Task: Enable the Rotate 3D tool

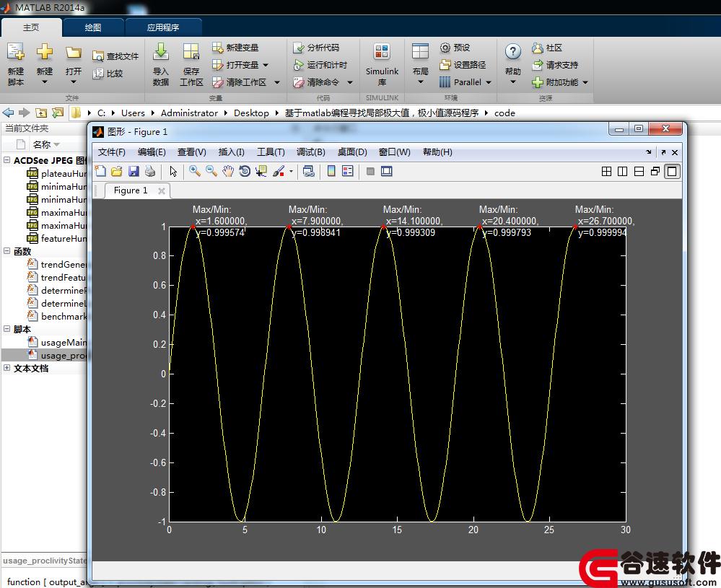Action: click(245, 172)
